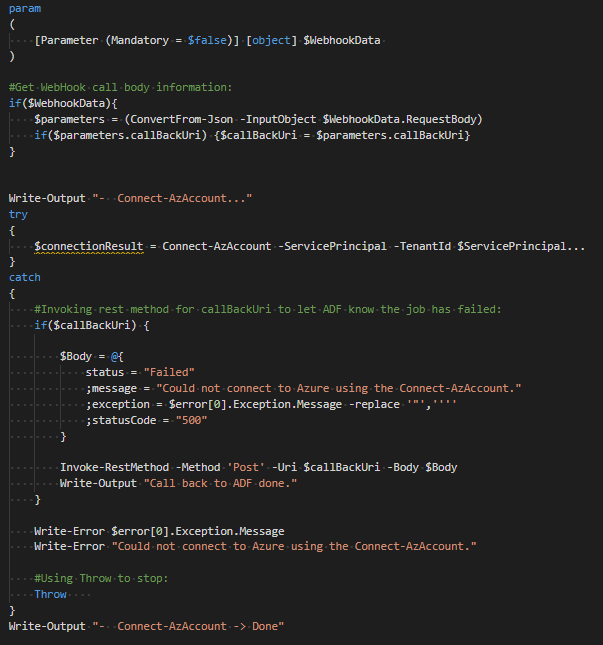Viewport: 603px width, 645px height.
Task: Click '-replace' operator in exception line
Action: pos(374,404)
